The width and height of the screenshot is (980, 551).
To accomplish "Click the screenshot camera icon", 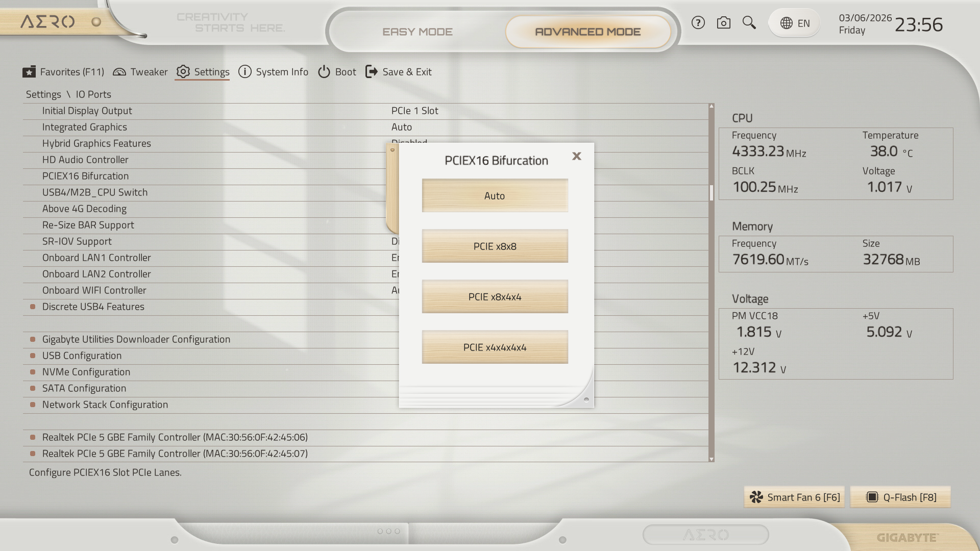I will coord(723,23).
